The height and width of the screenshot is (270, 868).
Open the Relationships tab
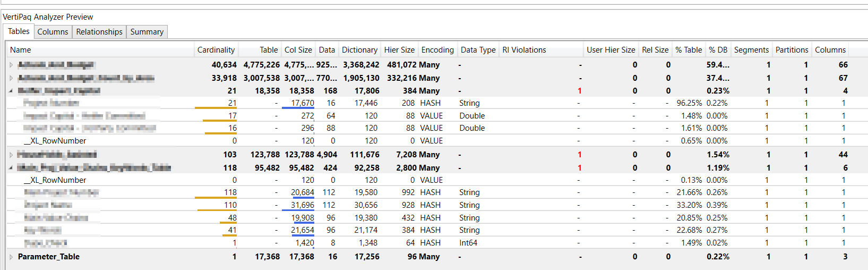99,32
